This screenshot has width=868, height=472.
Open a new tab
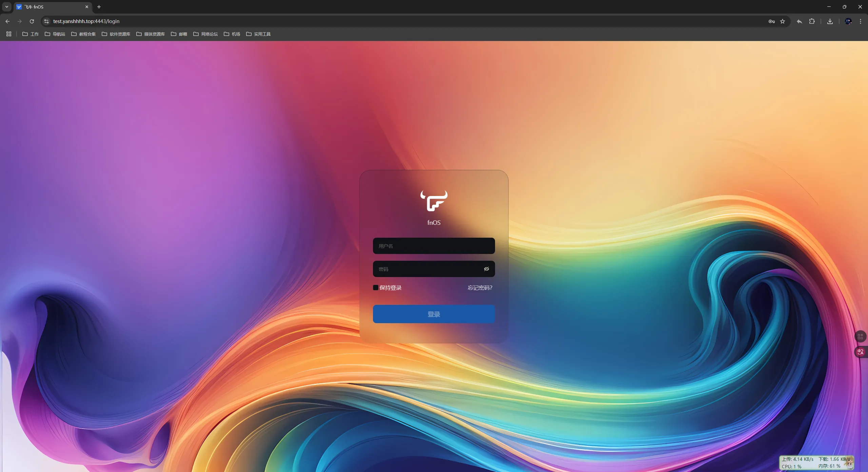[99, 7]
